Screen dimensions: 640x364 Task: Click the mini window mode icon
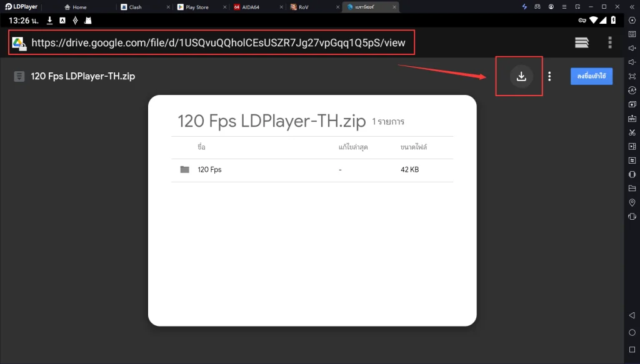coord(577,6)
